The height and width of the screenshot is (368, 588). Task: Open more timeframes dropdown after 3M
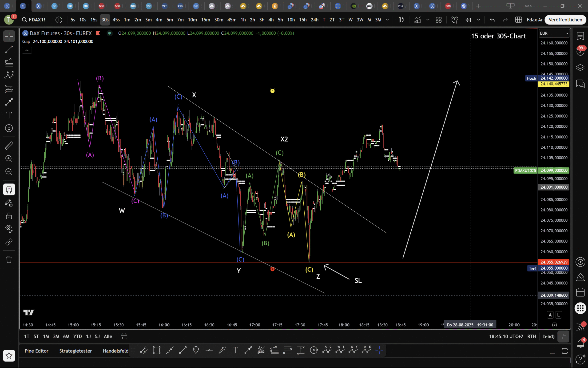pyautogui.click(x=387, y=20)
